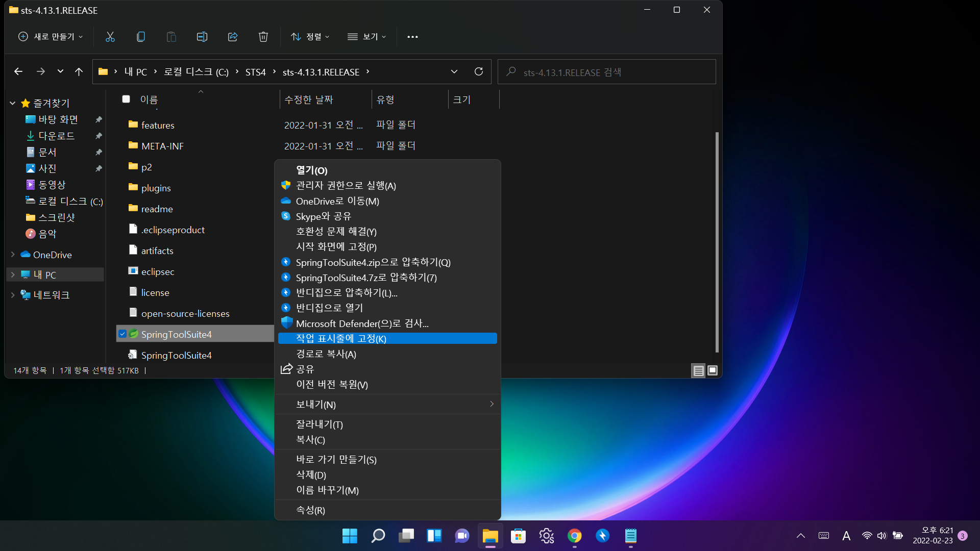The width and height of the screenshot is (980, 551).
Task: Click the Delete trash can icon
Action: tap(263, 37)
